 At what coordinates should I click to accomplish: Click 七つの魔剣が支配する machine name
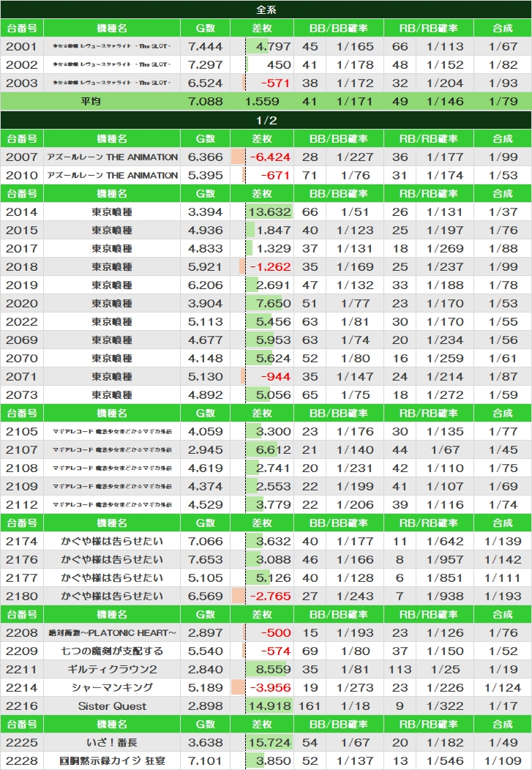[x=112, y=651]
